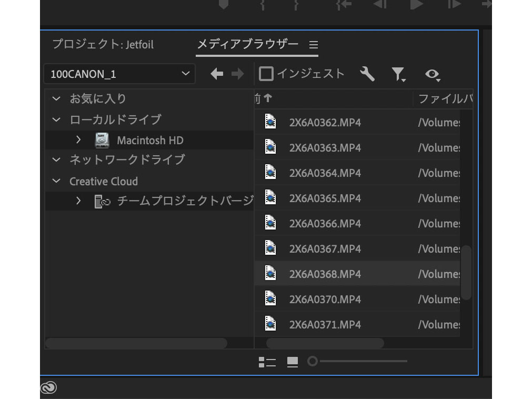Navigate back with the left arrow icon
The height and width of the screenshot is (399, 532).
point(216,74)
